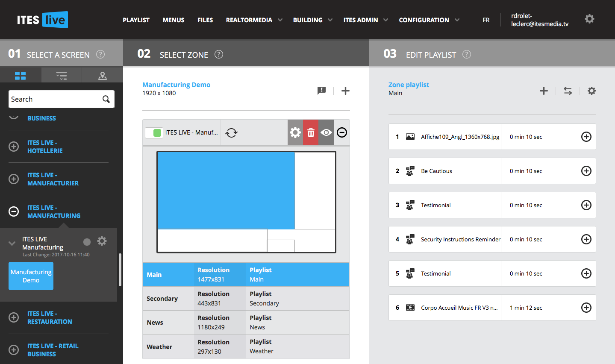Switch to the filter list view tab
The height and width of the screenshot is (364, 615).
62,76
